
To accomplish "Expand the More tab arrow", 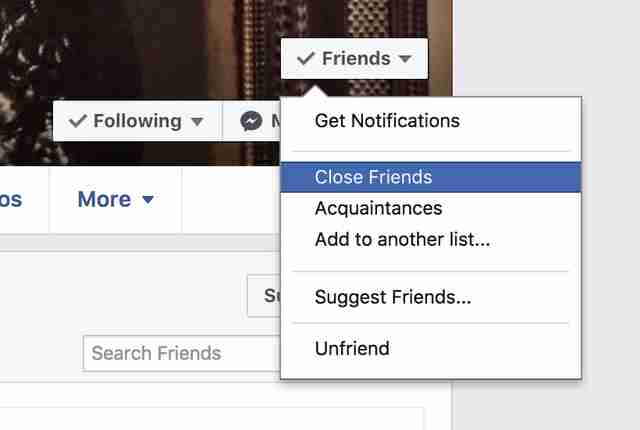I will (x=148, y=200).
